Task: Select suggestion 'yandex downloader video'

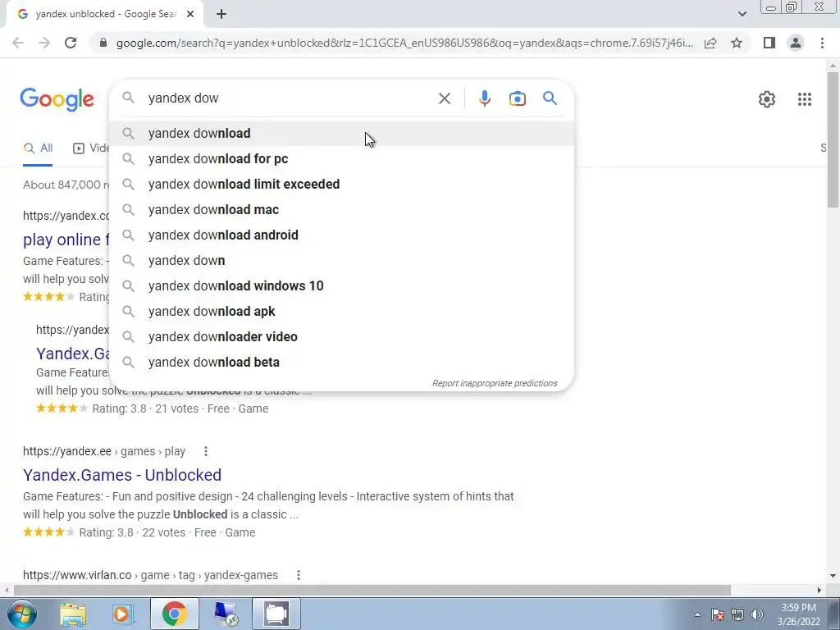Action: point(342,337)
